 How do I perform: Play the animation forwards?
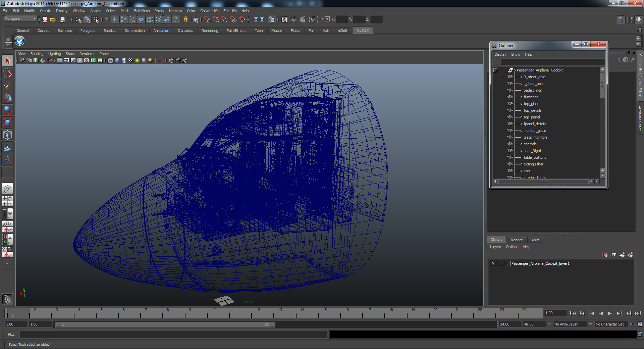tap(610, 313)
